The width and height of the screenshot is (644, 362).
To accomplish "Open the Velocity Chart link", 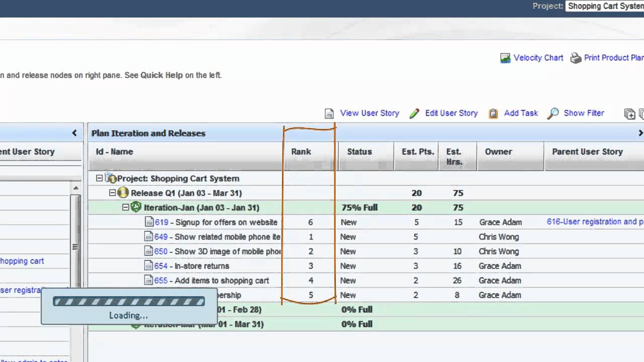I will 538,58.
